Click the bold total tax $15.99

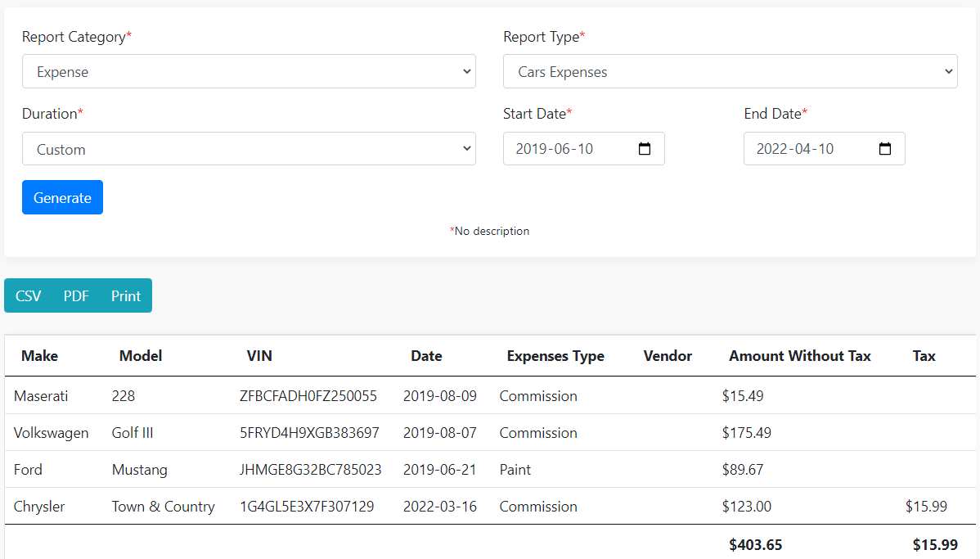[935, 544]
